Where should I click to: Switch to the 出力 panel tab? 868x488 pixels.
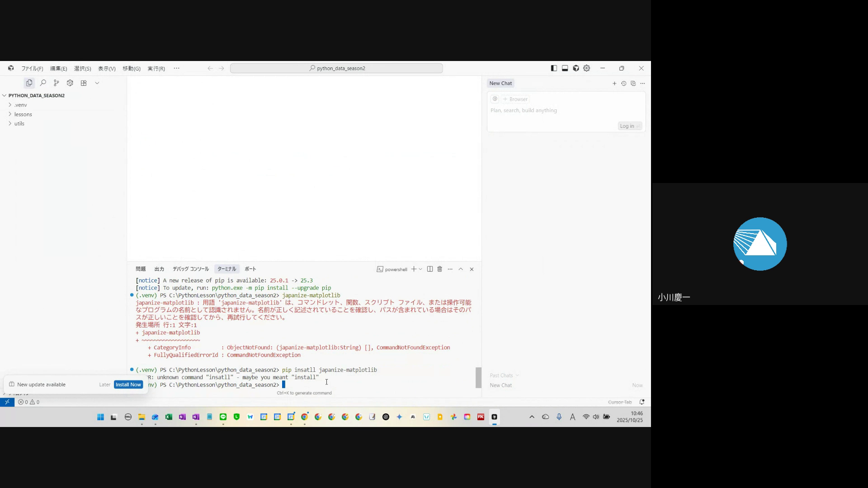[x=159, y=269]
